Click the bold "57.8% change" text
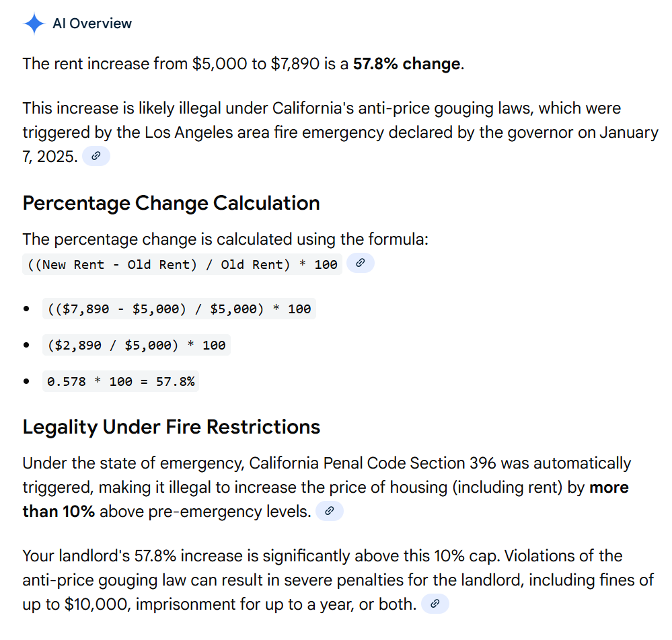Viewport: 672px width, 640px height. point(406,65)
